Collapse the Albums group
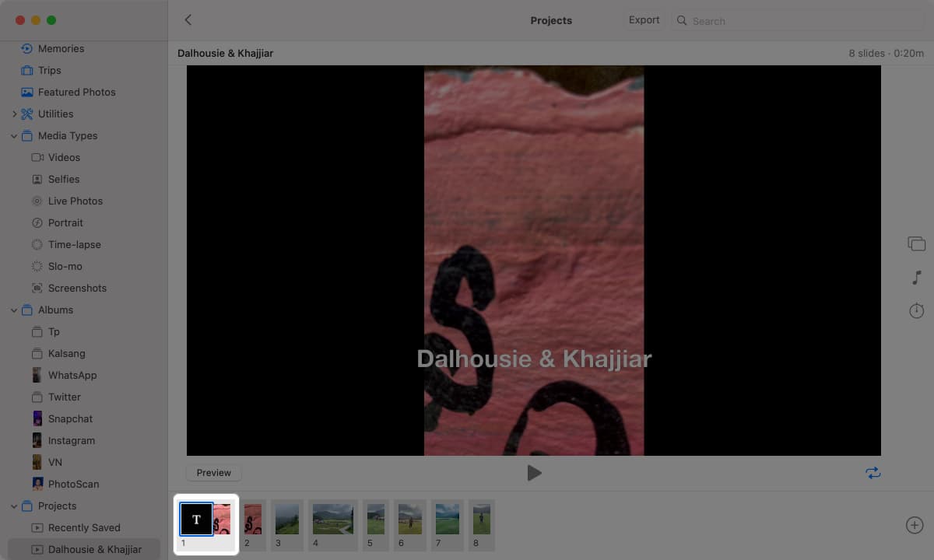Image resolution: width=934 pixels, height=560 pixels. [x=14, y=310]
